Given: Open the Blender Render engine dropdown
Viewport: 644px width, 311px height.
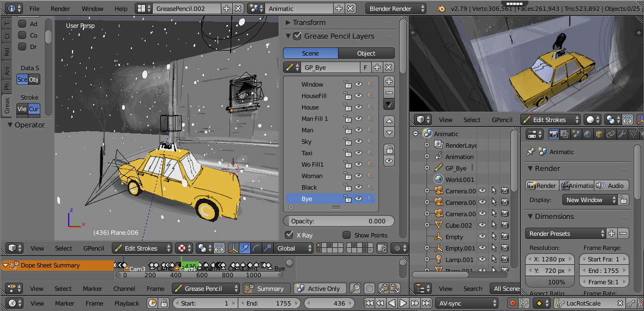Looking at the screenshot, I should click(396, 9).
